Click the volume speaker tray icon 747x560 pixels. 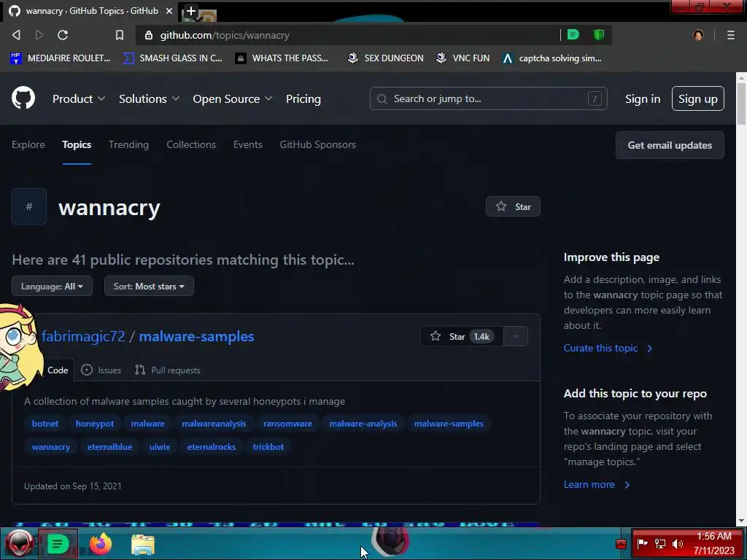point(677,543)
